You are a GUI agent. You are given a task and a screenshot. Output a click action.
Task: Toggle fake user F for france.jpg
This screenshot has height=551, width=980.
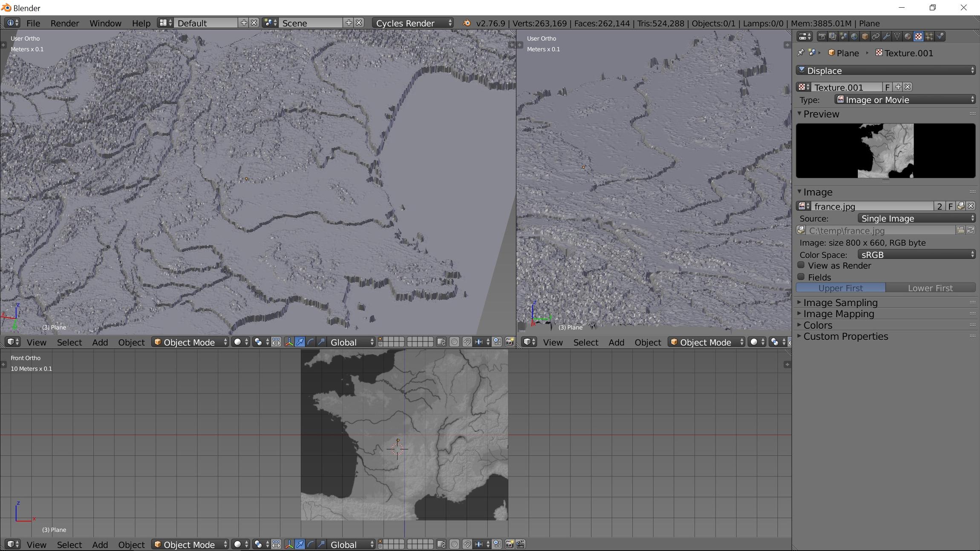pos(951,206)
